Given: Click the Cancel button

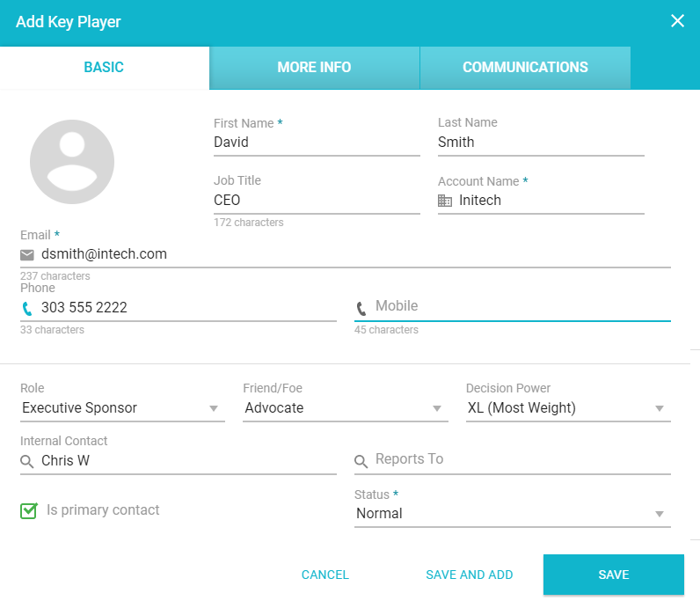Looking at the screenshot, I should coord(324,575).
